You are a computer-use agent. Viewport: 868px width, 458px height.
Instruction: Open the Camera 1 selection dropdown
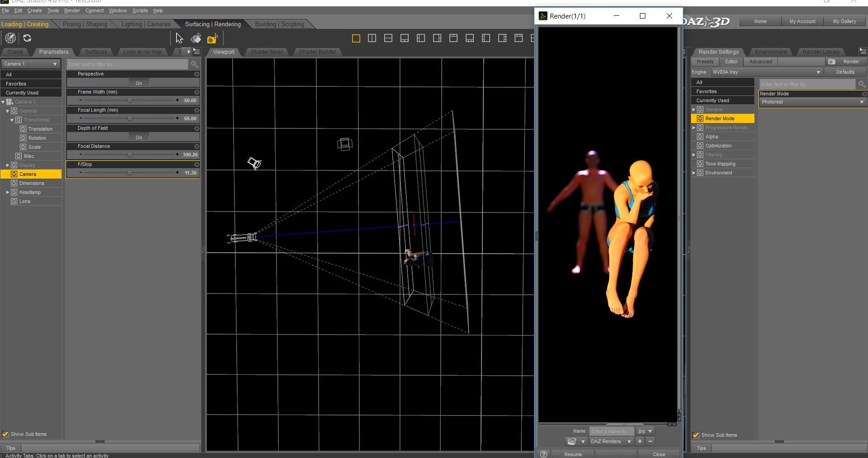coord(31,64)
